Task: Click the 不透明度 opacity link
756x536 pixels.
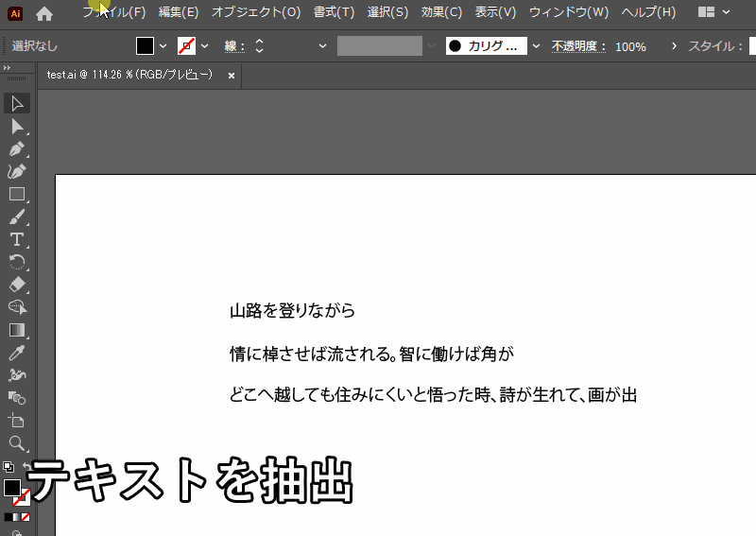Action: coord(578,46)
